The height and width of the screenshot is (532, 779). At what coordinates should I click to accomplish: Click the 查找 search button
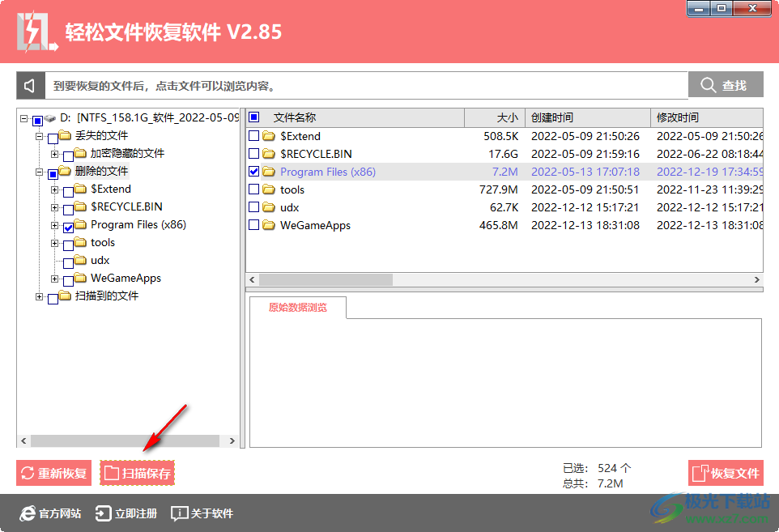tap(726, 85)
